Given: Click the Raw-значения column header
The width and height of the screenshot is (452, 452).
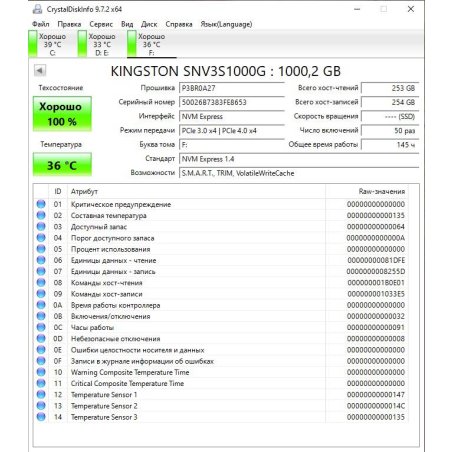Looking at the screenshot, I should coord(367,191).
